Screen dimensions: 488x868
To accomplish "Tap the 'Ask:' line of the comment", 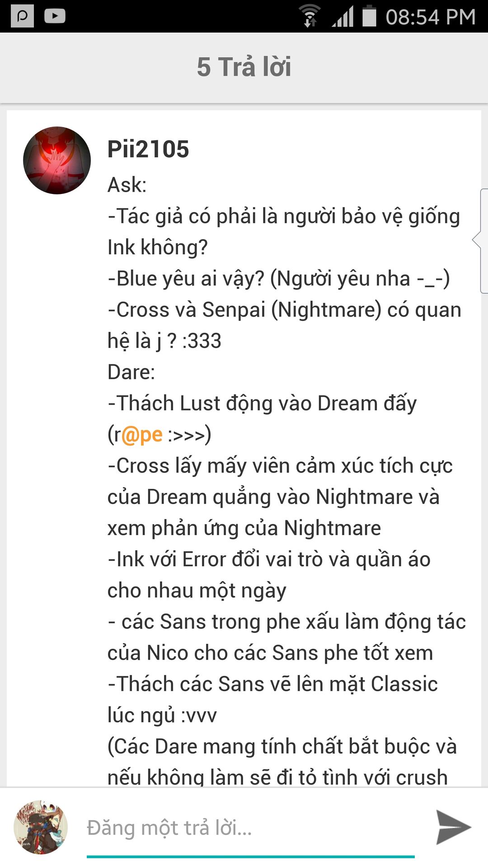I will 127,185.
